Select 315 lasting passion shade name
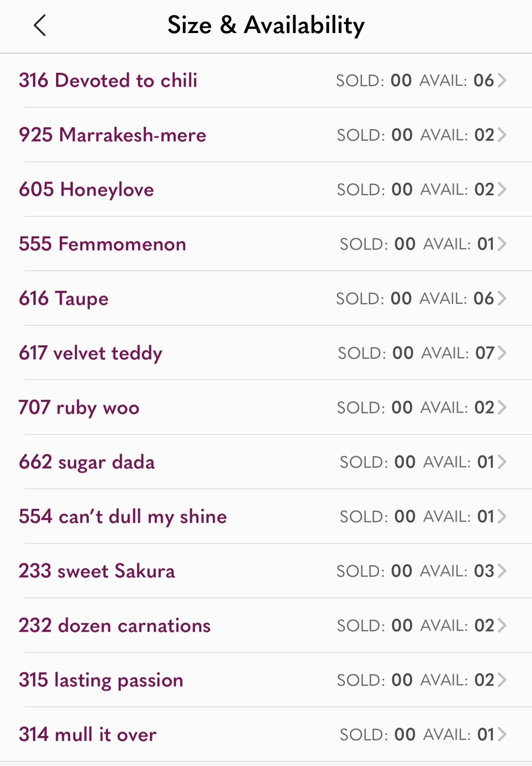Screen dimensions: 532x766 point(101,680)
